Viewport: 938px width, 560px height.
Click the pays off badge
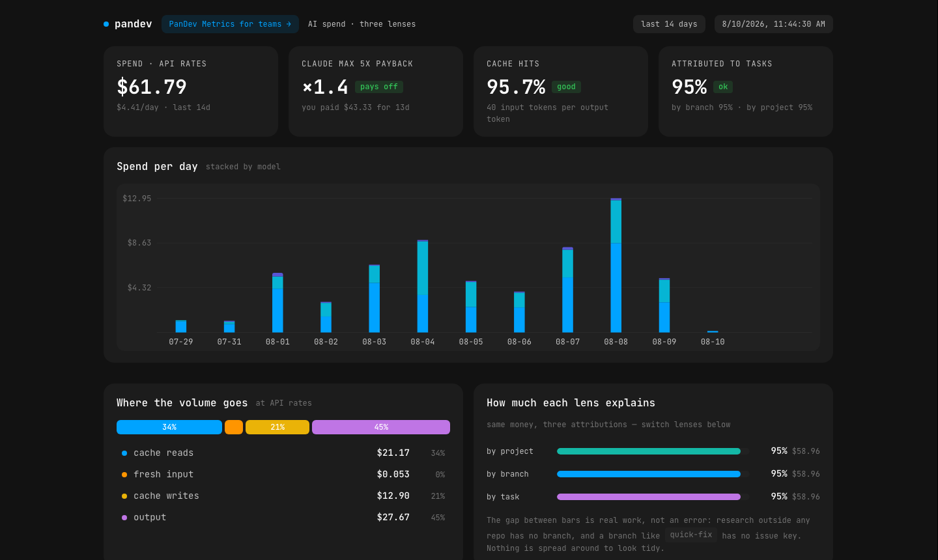(378, 87)
